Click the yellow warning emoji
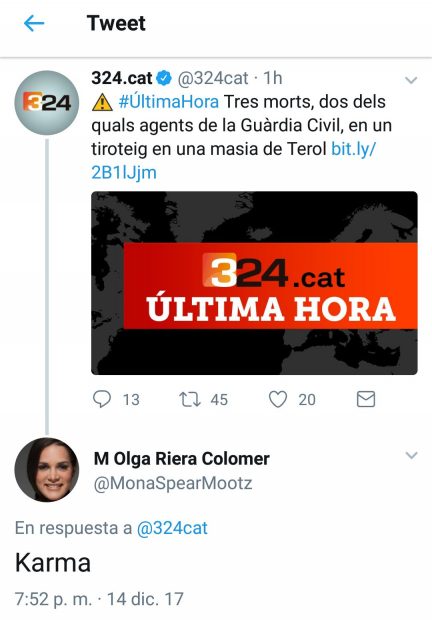Viewport: 432px width, 620px height. click(x=102, y=102)
